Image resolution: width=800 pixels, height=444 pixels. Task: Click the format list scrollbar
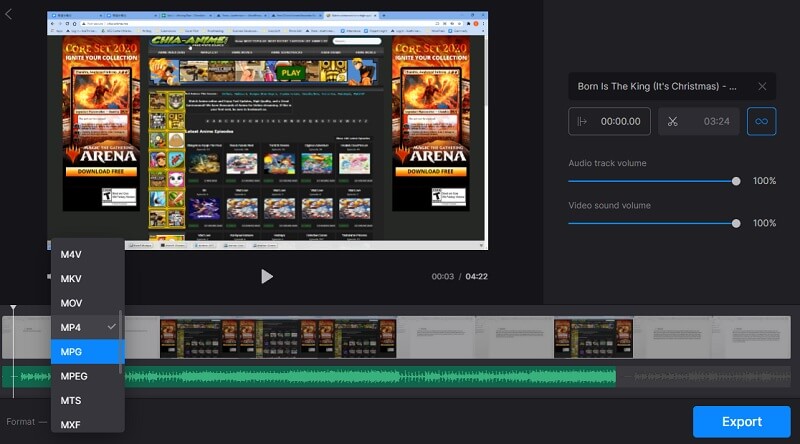(121, 342)
